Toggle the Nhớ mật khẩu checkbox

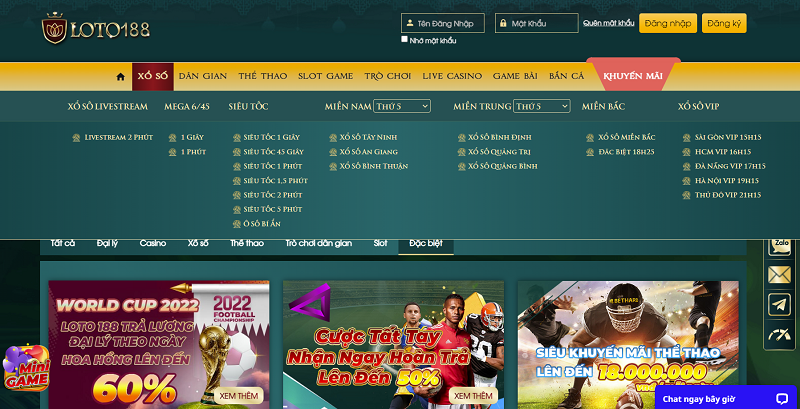pos(404,40)
